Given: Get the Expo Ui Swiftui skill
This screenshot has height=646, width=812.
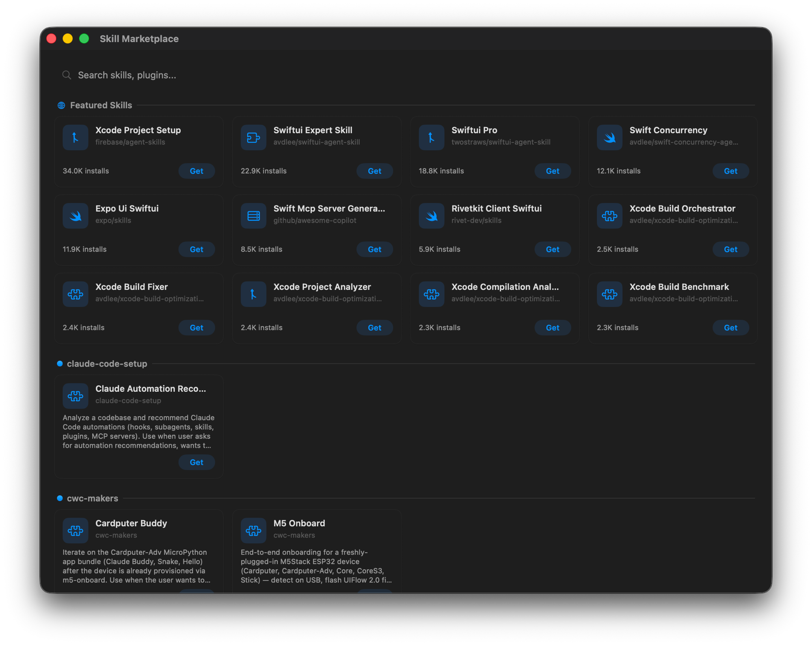Looking at the screenshot, I should [x=197, y=249].
